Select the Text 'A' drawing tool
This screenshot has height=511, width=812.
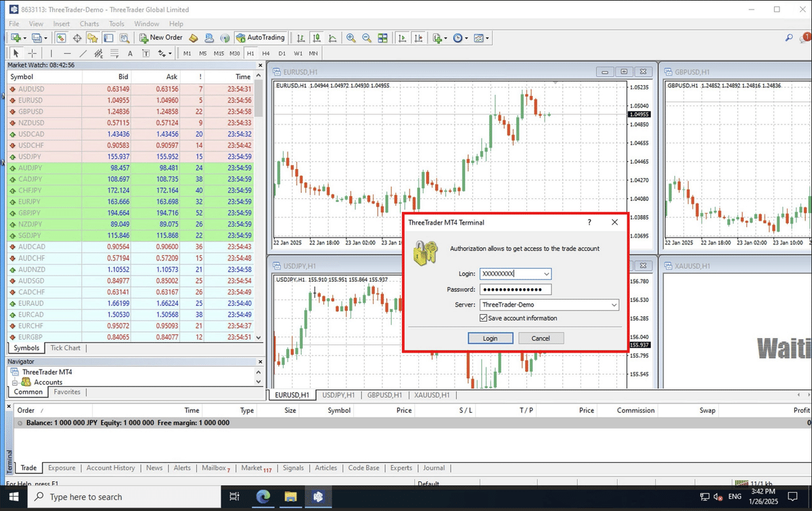(131, 53)
